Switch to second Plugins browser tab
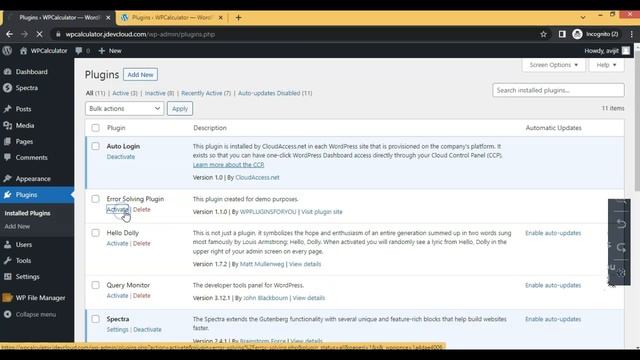The height and width of the screenshot is (360, 640). point(171,18)
